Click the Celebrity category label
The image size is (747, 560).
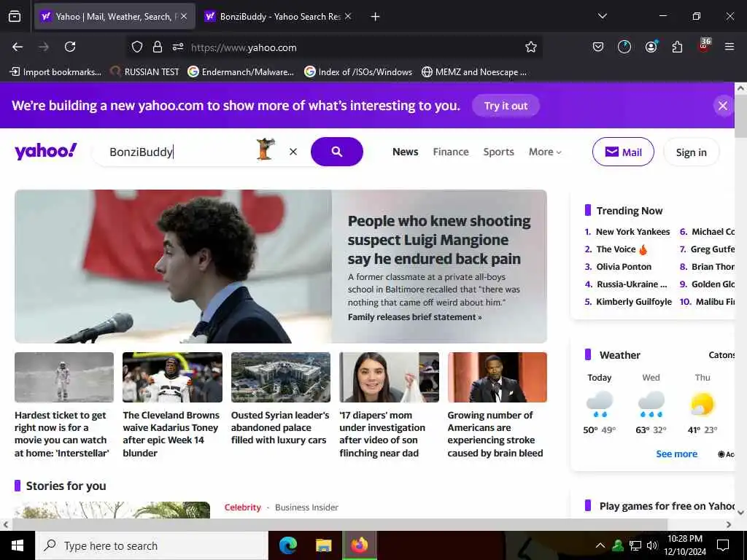(242, 507)
